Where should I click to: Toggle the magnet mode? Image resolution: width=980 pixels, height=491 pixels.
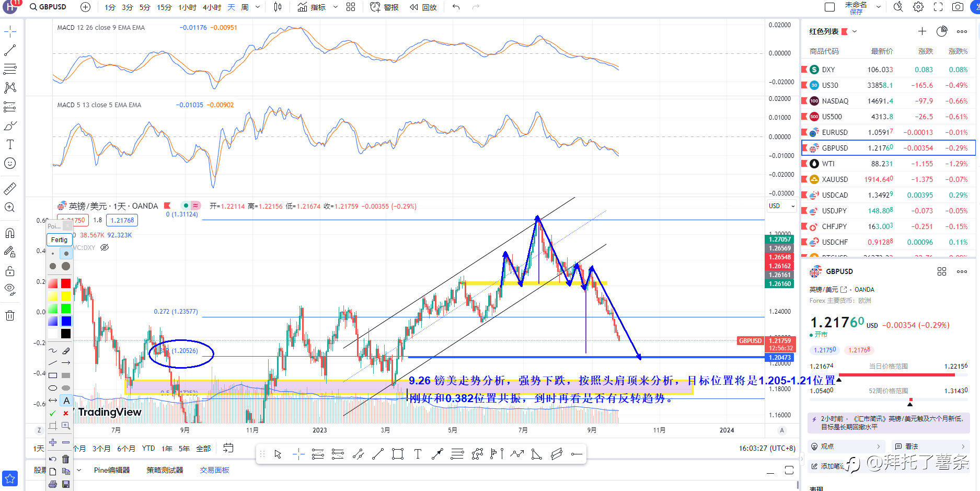point(10,233)
